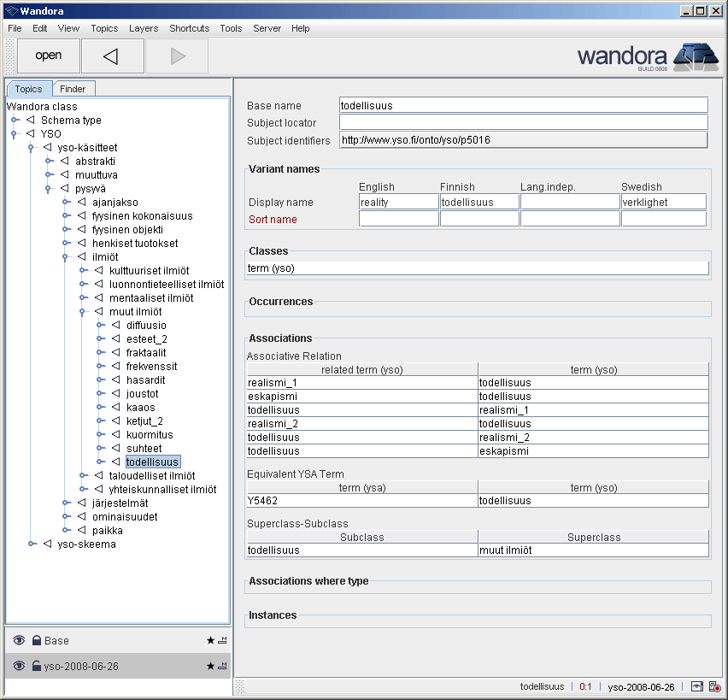728x700 pixels.
Task: Click the star toggle on yso-2008-06-26 layer
Action: tap(210, 666)
